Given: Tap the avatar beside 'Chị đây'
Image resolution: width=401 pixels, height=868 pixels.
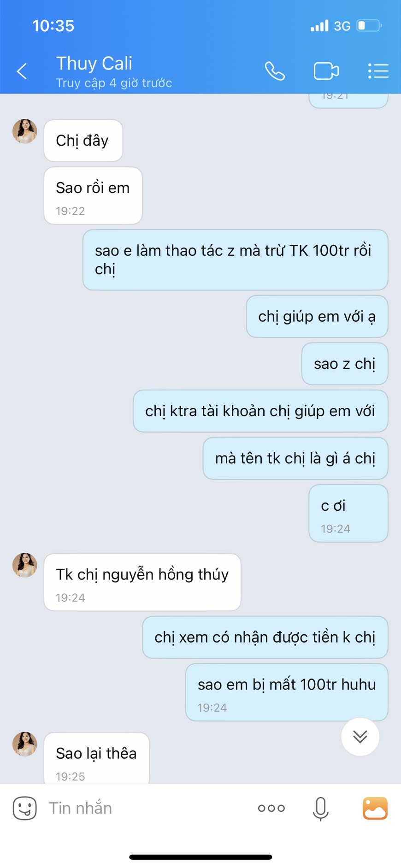Looking at the screenshot, I should pyautogui.click(x=24, y=131).
